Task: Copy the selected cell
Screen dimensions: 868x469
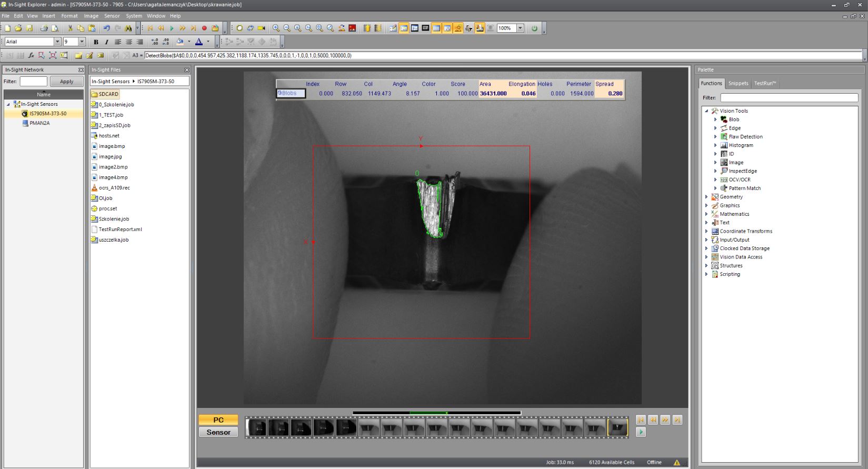Action: point(81,28)
